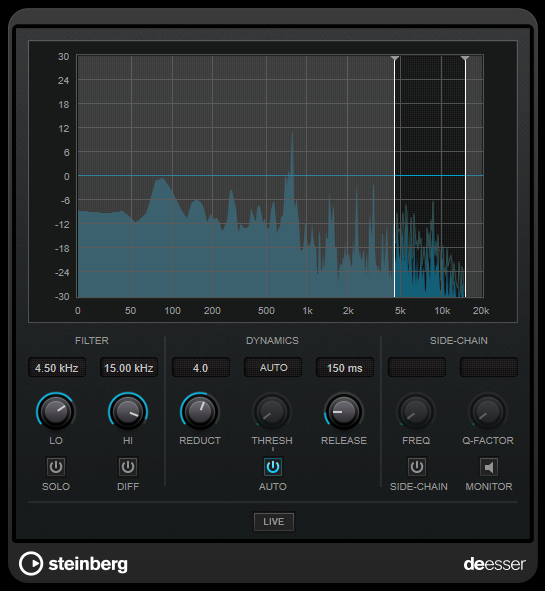Click the 150 ms release field
This screenshot has width=545, height=591.
[345, 367]
